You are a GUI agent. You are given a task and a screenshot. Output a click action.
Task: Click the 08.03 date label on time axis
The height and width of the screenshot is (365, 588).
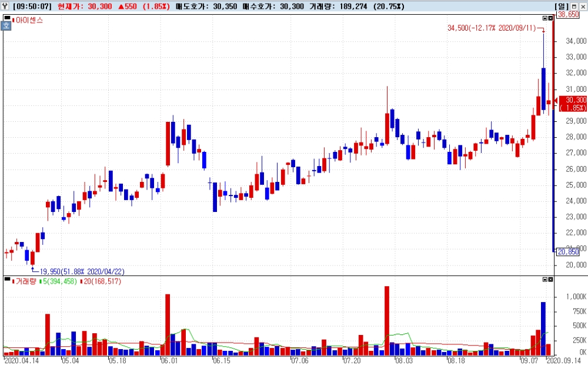403,360
